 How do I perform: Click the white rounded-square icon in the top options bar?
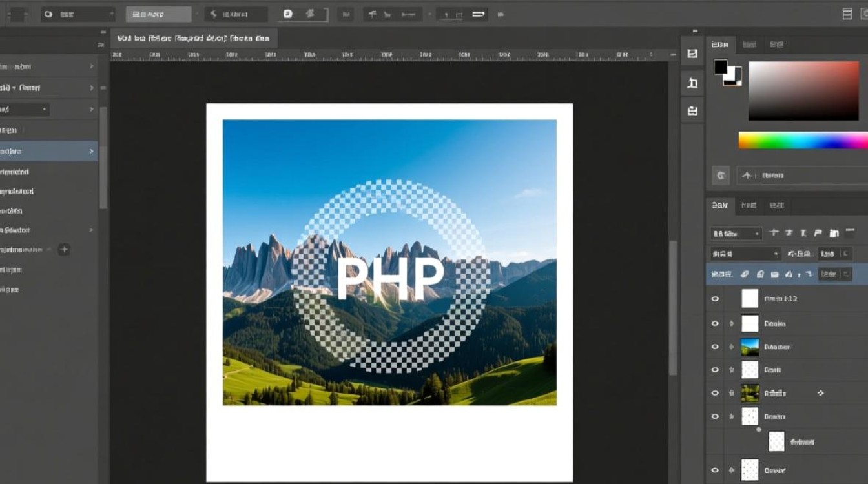point(288,14)
